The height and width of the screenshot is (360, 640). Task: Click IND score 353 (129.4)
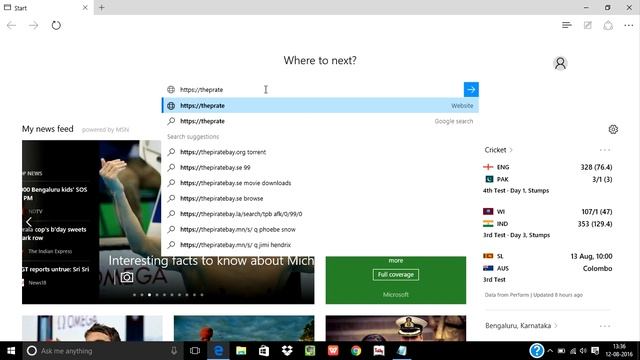[595, 224]
